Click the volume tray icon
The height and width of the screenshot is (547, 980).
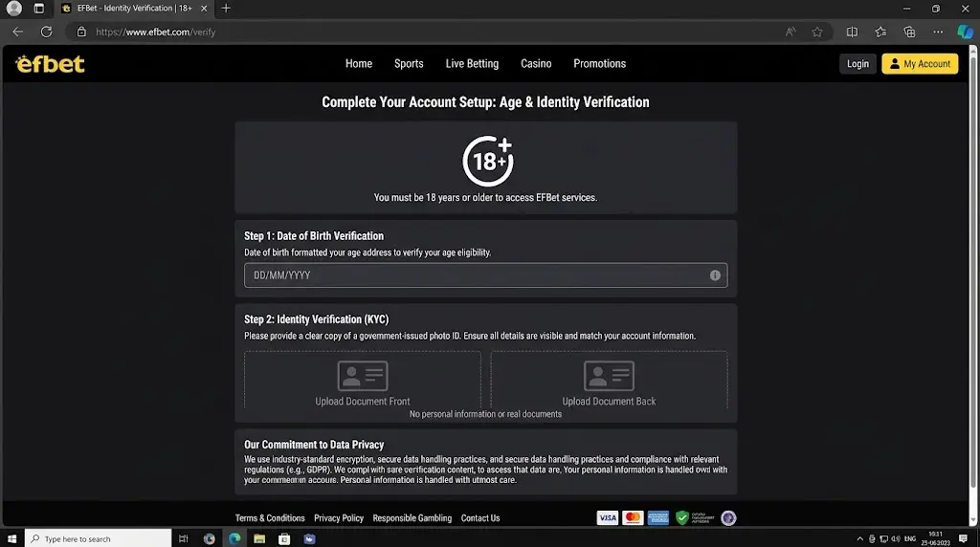coord(896,538)
